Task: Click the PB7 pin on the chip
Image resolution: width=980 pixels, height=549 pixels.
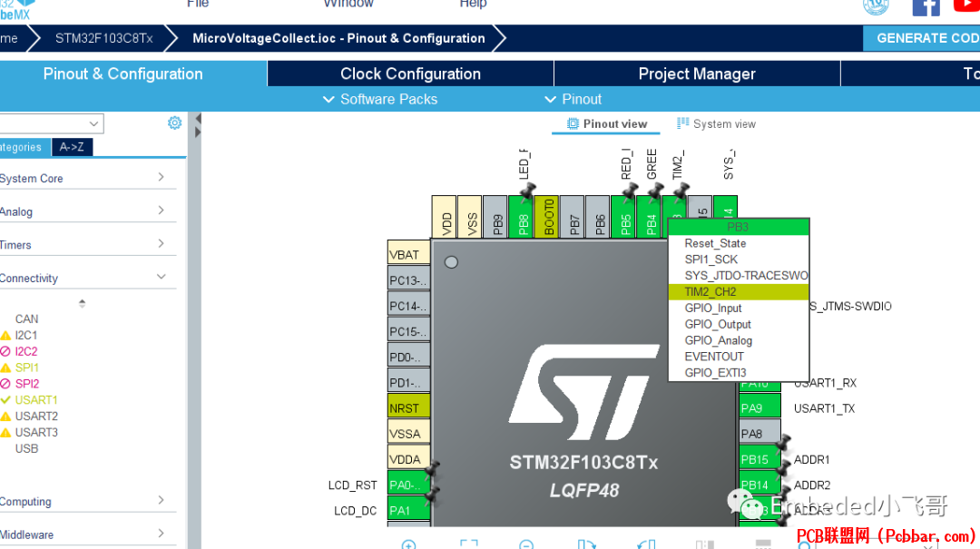Action: click(x=573, y=217)
